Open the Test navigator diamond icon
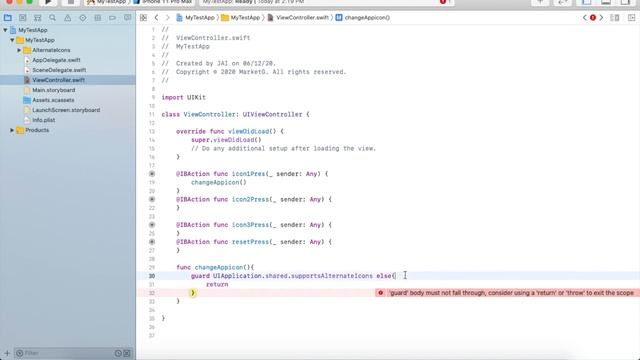640x360 pixels. click(x=83, y=18)
